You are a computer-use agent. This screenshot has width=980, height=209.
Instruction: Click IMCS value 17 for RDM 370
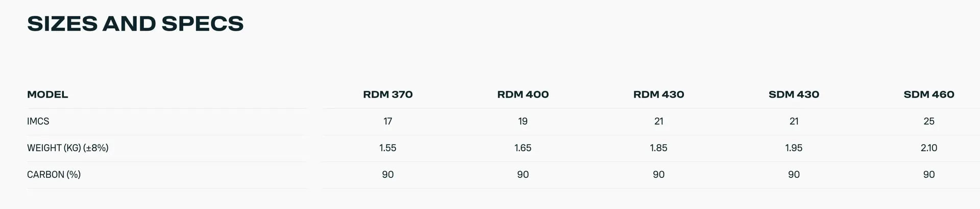388,122
